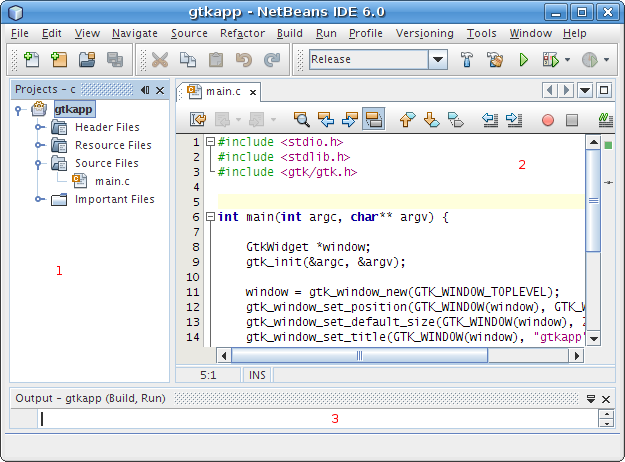Click the Copy icon in toolbar
The width and height of the screenshot is (625, 462).
tap(188, 60)
